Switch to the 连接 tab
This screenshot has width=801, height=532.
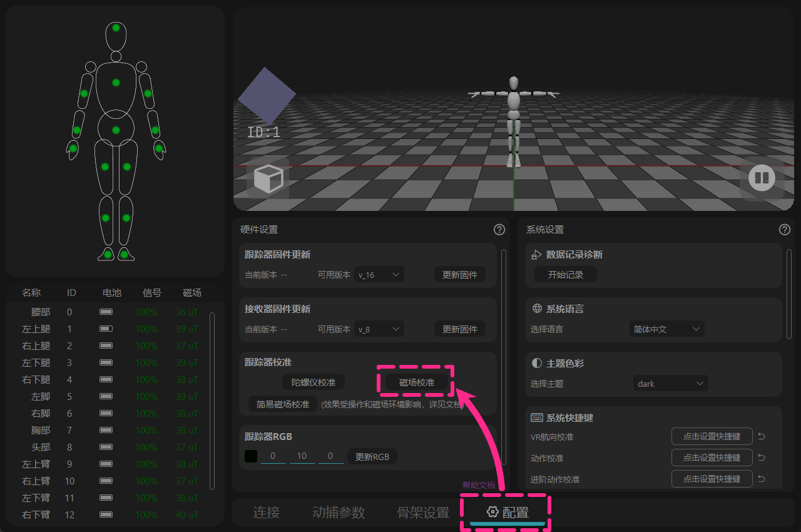click(x=267, y=513)
